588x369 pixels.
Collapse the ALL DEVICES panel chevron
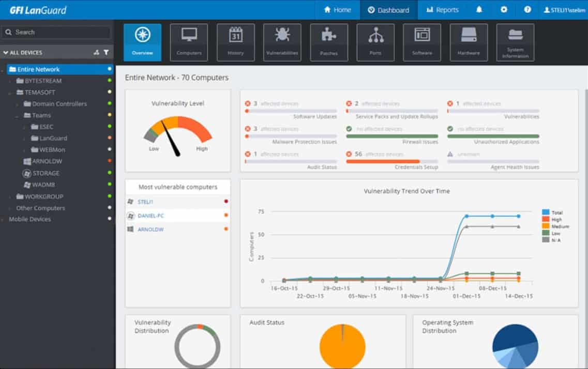coord(6,52)
